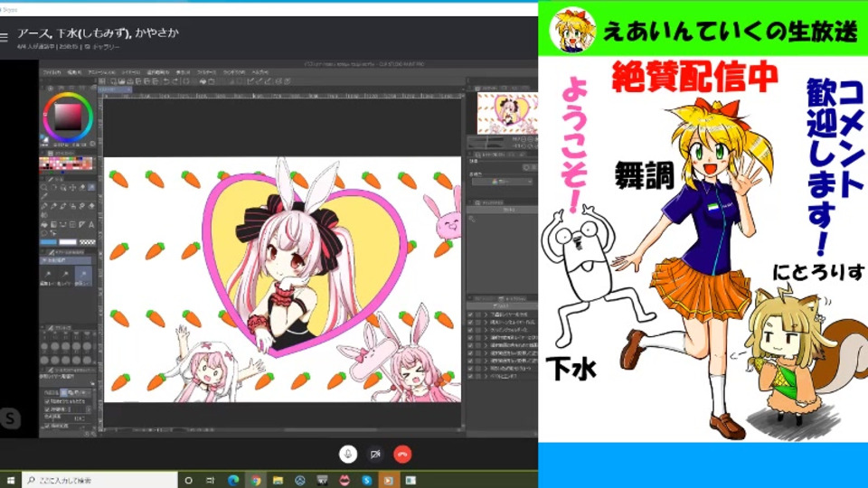Toggle video camera in Skype call
The image size is (868, 488).
(x=375, y=455)
